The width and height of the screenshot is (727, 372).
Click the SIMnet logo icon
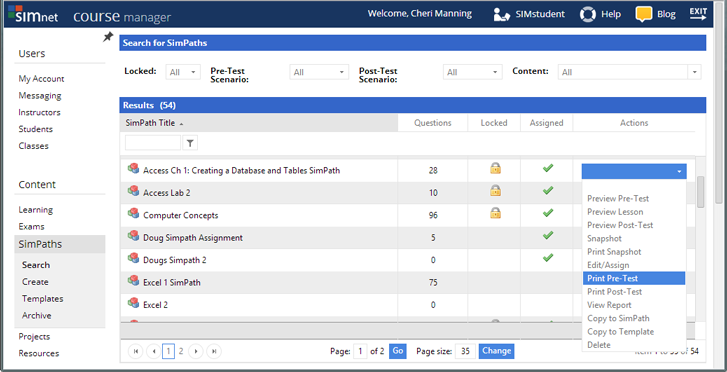coord(33,14)
